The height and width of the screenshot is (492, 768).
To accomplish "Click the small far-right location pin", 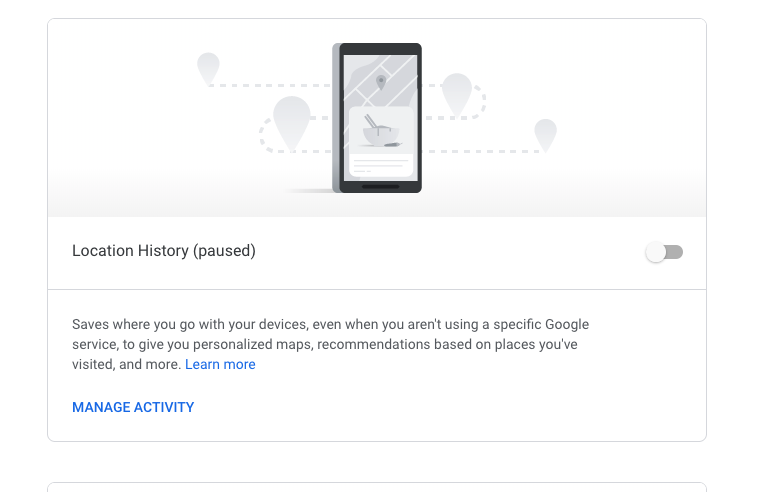I will [545, 133].
